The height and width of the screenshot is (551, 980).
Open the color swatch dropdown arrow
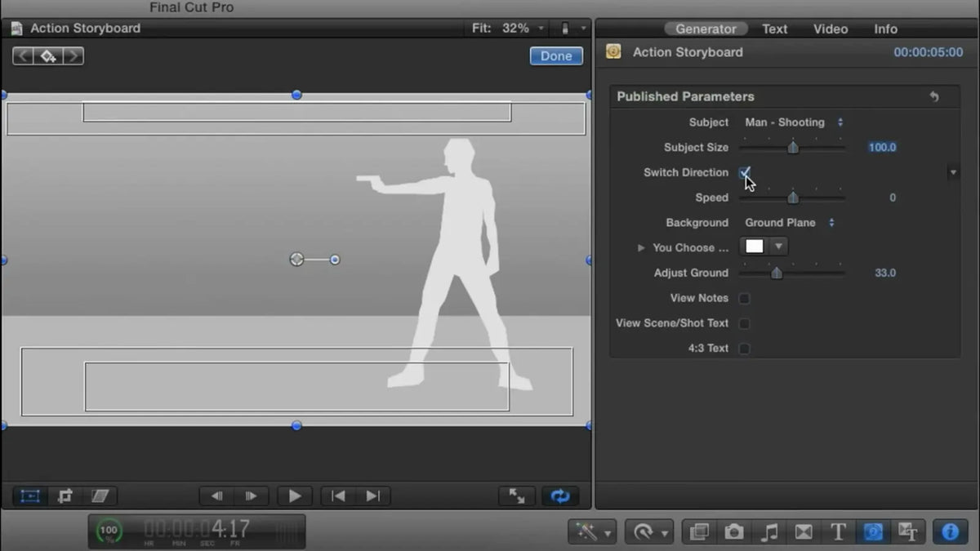[x=779, y=247]
